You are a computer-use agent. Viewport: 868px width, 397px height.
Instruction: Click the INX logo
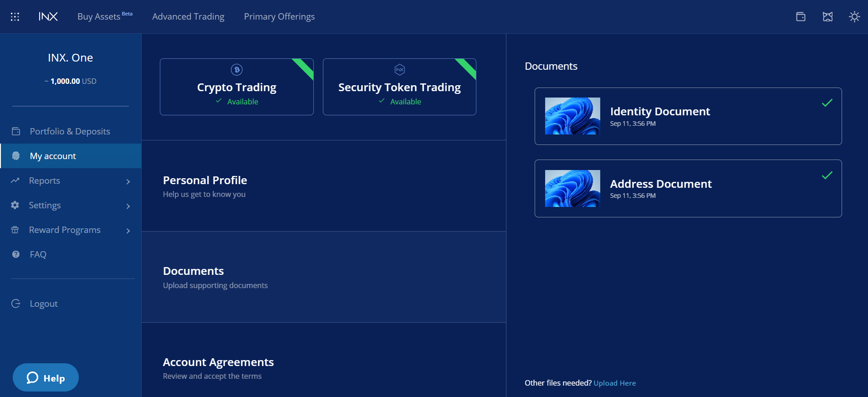(x=48, y=17)
